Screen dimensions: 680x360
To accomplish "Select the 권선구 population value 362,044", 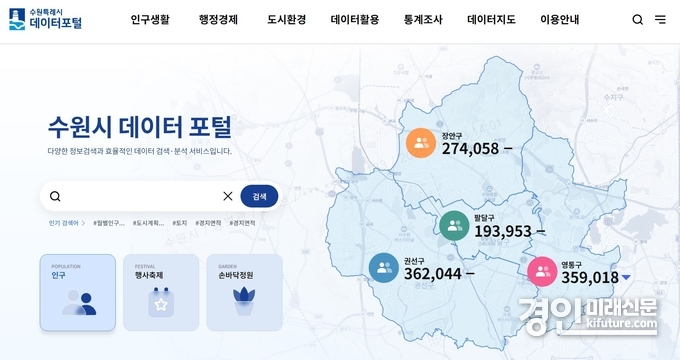I will (433, 274).
